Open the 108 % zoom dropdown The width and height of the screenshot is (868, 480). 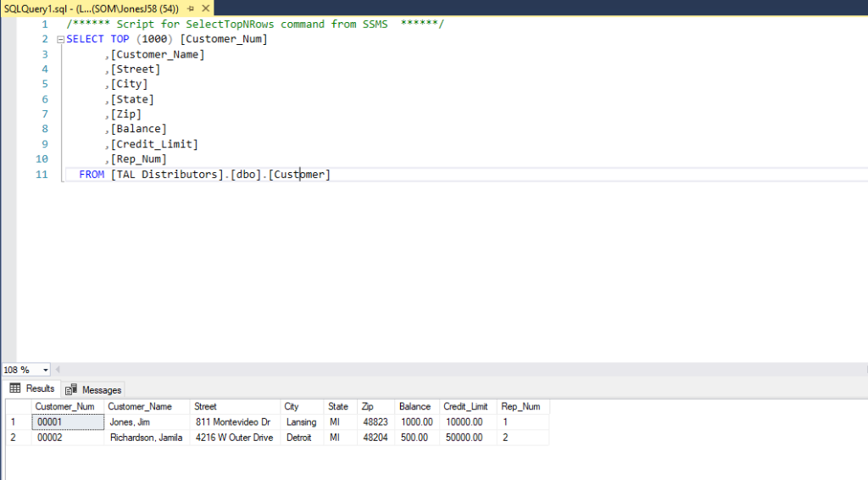click(46, 370)
